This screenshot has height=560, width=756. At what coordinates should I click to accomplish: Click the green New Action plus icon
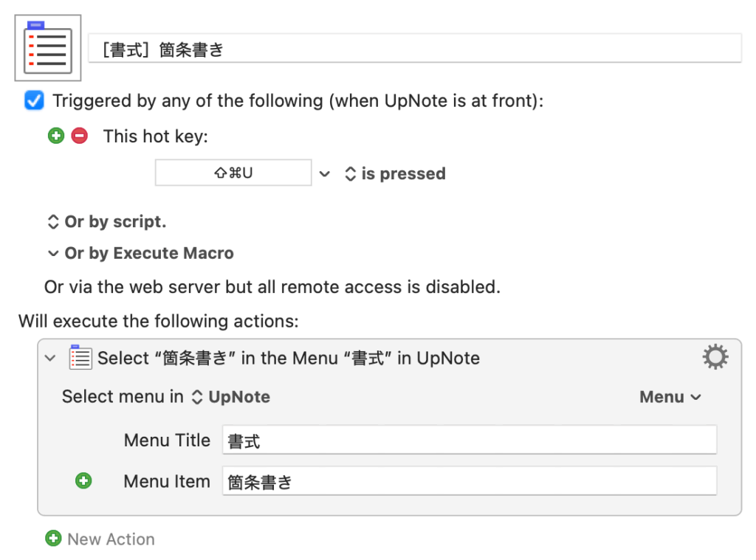pos(53,539)
